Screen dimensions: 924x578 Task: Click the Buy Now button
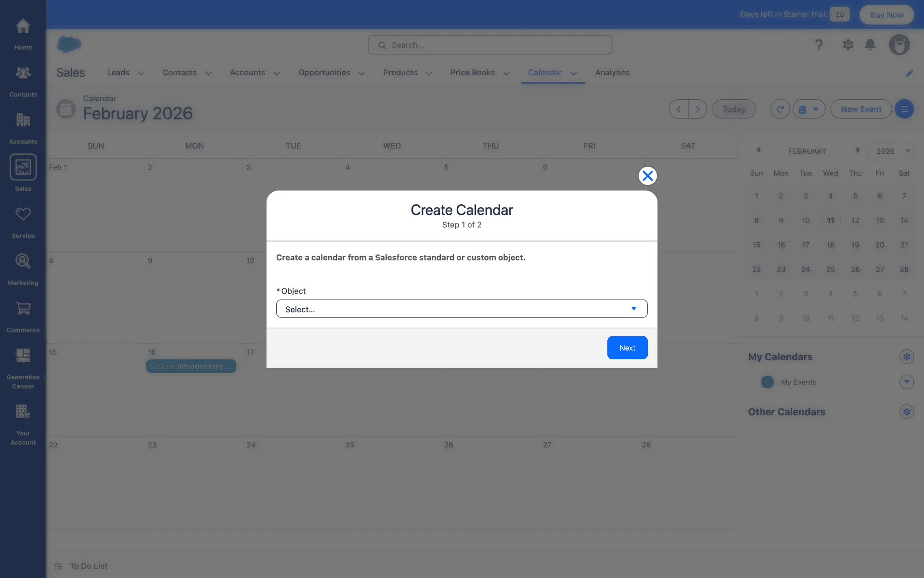886,15
